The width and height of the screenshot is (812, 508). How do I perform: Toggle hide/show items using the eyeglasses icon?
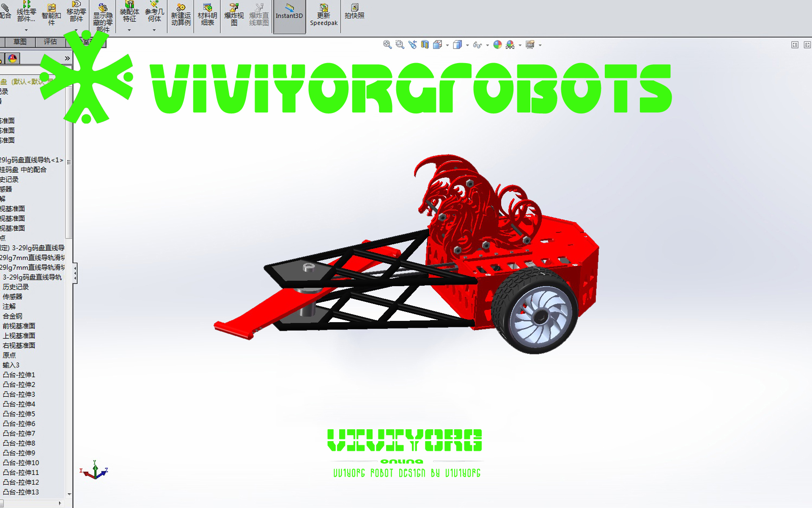click(477, 44)
